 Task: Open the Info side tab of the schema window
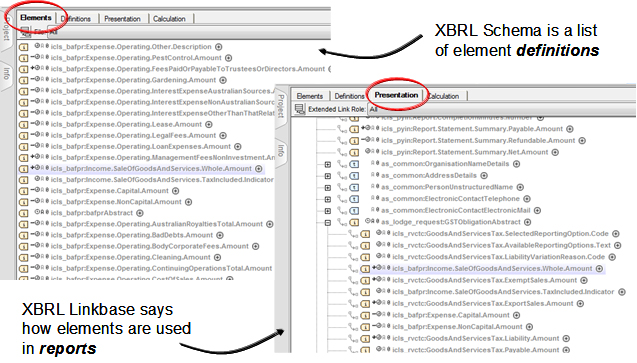click(x=6, y=73)
